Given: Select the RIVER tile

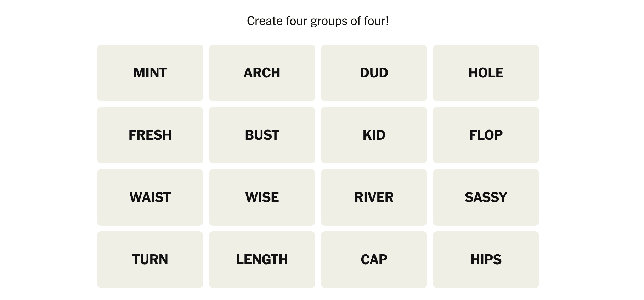Looking at the screenshot, I should 374,197.
